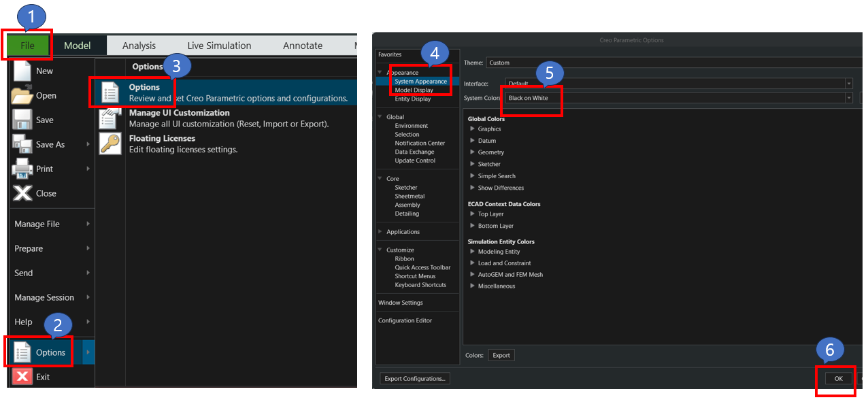
Task: Switch to the Model tab
Action: click(78, 46)
